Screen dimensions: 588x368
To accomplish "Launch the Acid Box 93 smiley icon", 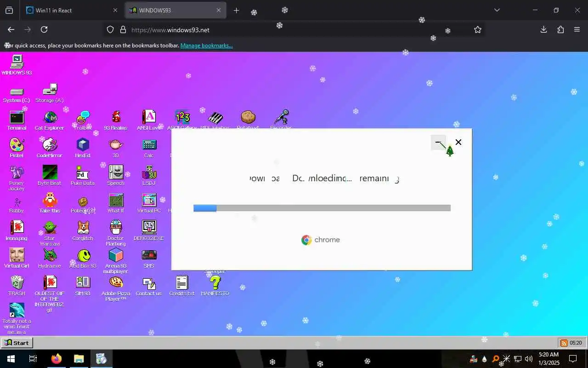I will point(83,259).
